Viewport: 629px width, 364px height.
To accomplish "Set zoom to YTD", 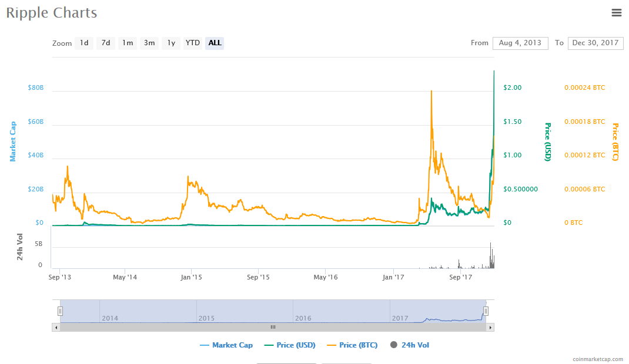I will (193, 43).
